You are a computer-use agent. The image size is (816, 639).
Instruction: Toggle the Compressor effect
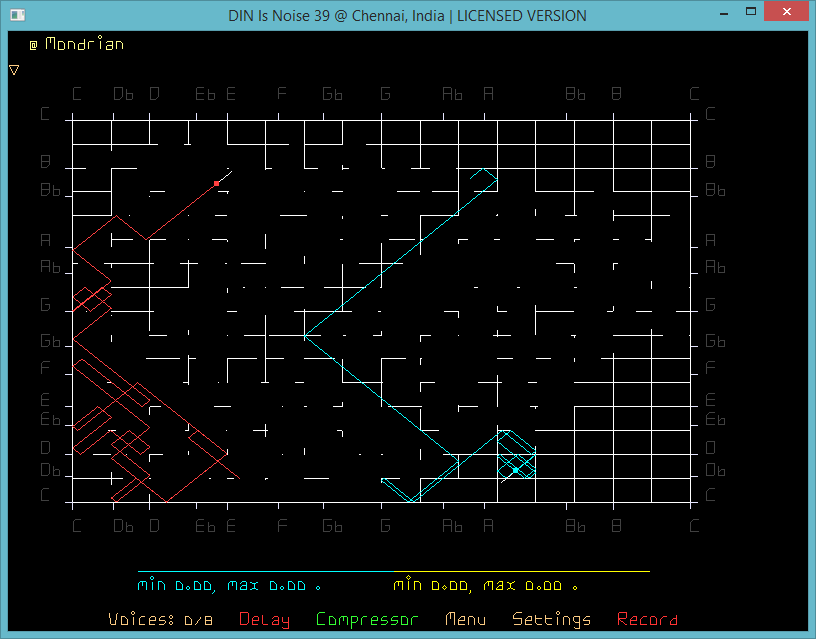coord(367,620)
